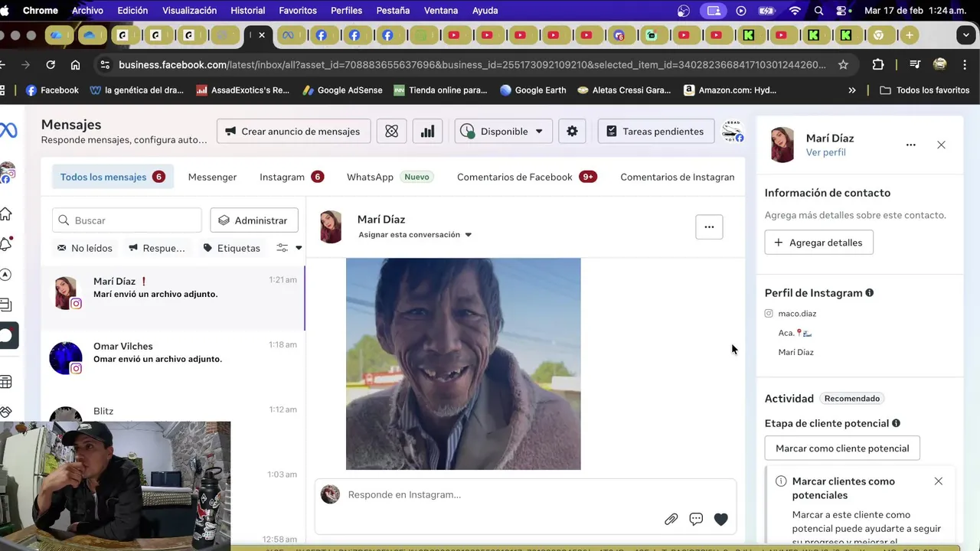Filter by No leídos
Screen dimensions: 980x551
84,248
